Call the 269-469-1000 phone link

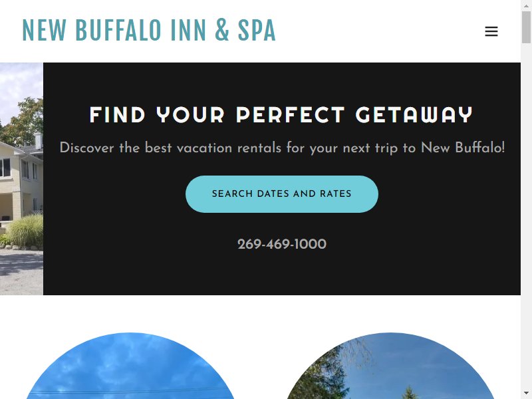(x=281, y=244)
